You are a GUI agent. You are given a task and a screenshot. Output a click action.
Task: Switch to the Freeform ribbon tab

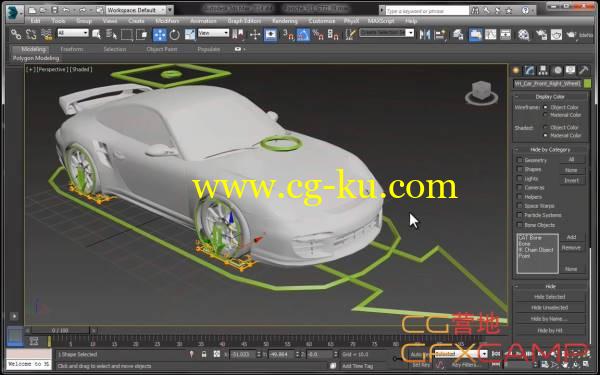point(72,49)
